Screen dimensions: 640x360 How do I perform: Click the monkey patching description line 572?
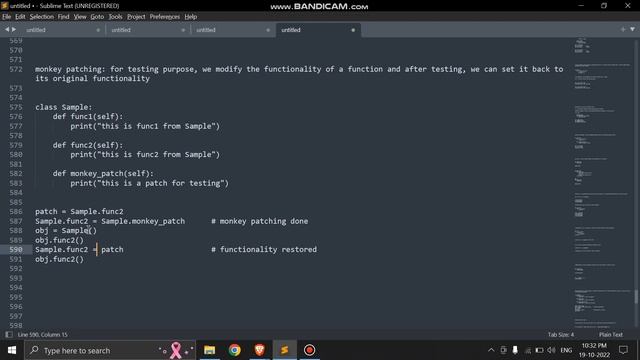tap(299, 74)
